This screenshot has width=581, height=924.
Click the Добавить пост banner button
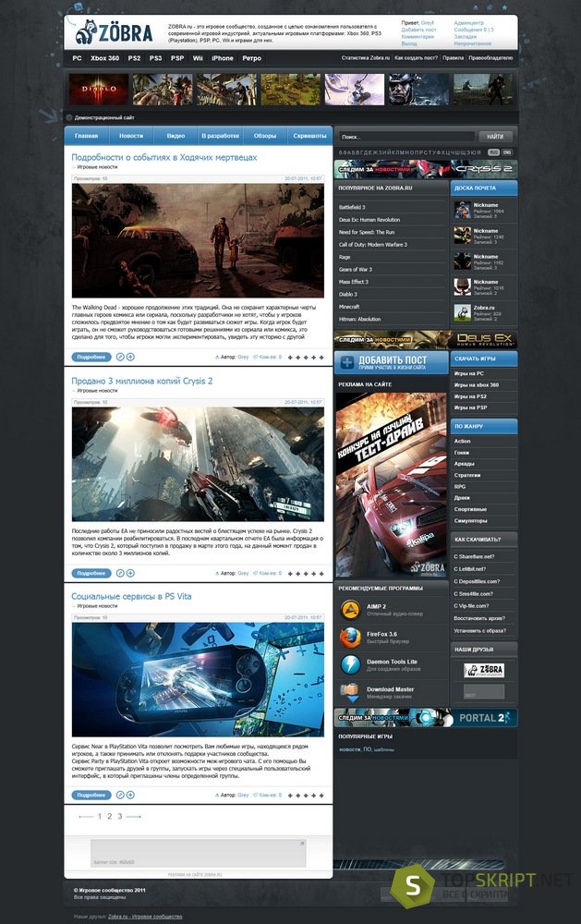coord(392,362)
